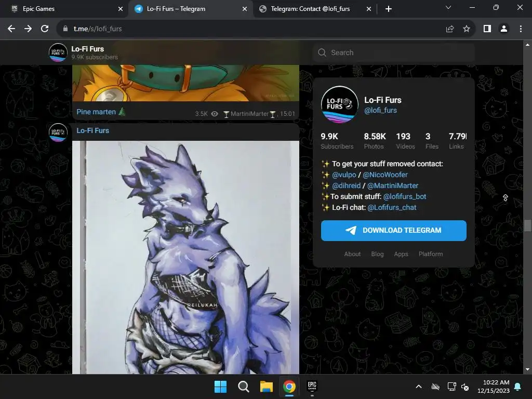Open the Chrome three-dot menu

click(521, 29)
